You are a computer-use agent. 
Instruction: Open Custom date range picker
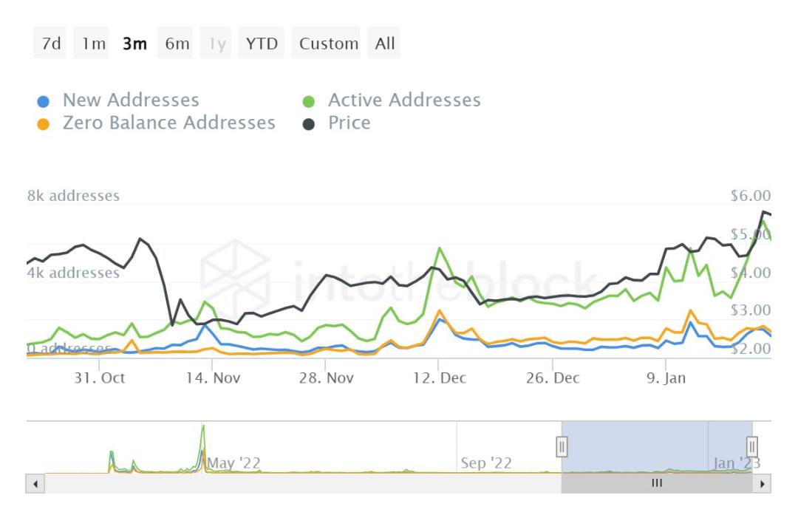329,44
